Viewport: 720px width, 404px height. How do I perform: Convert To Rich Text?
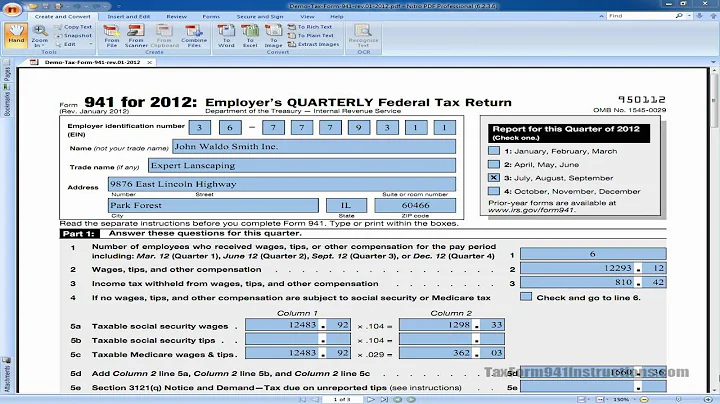coord(310,27)
